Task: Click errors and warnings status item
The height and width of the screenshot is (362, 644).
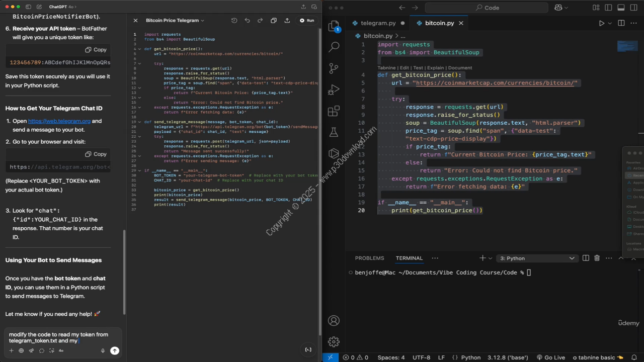Action: click(x=356, y=357)
